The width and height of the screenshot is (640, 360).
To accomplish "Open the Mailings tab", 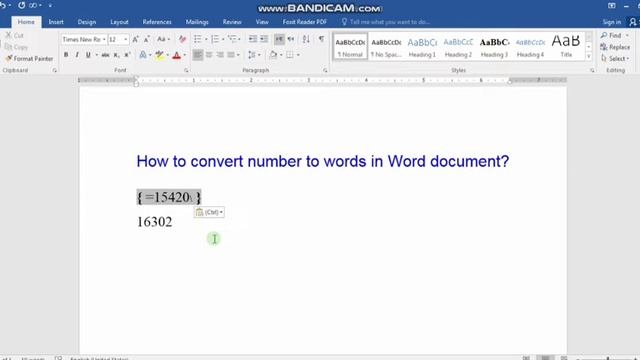I will click(x=197, y=22).
